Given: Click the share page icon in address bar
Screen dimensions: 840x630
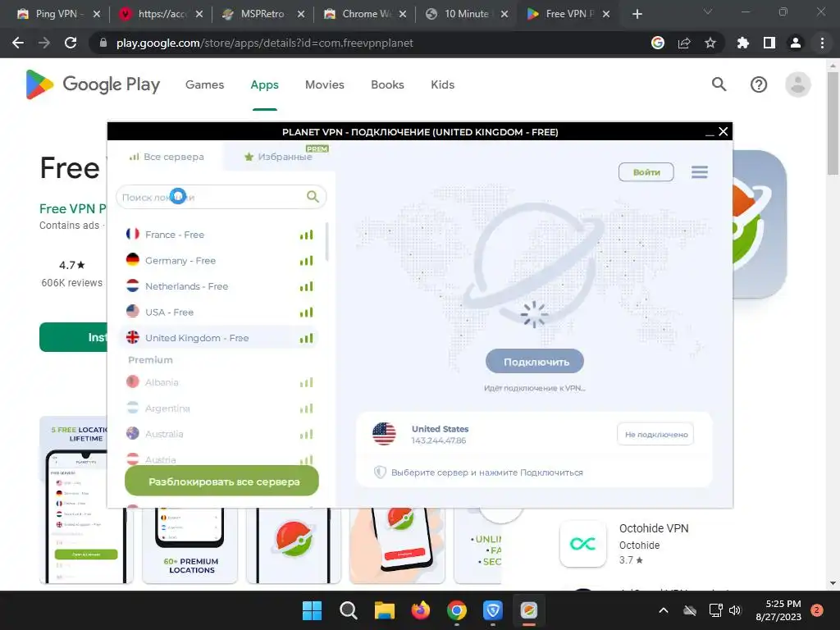Looking at the screenshot, I should (684, 43).
